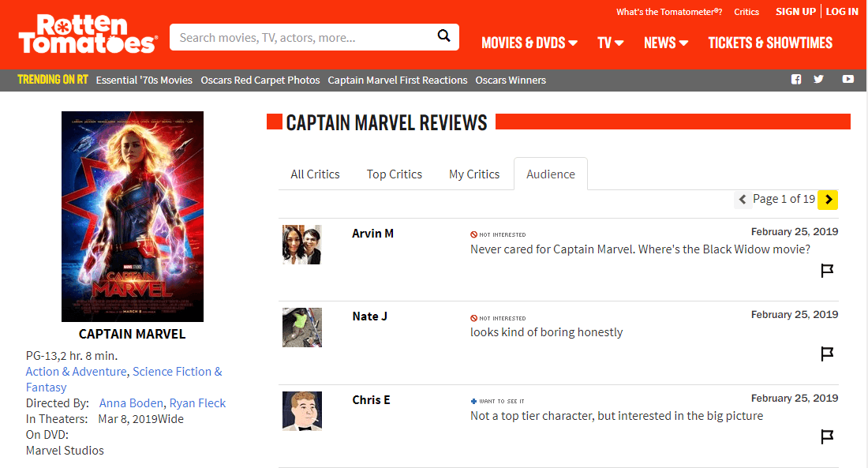Open What's the Tomatometer link

669,12
